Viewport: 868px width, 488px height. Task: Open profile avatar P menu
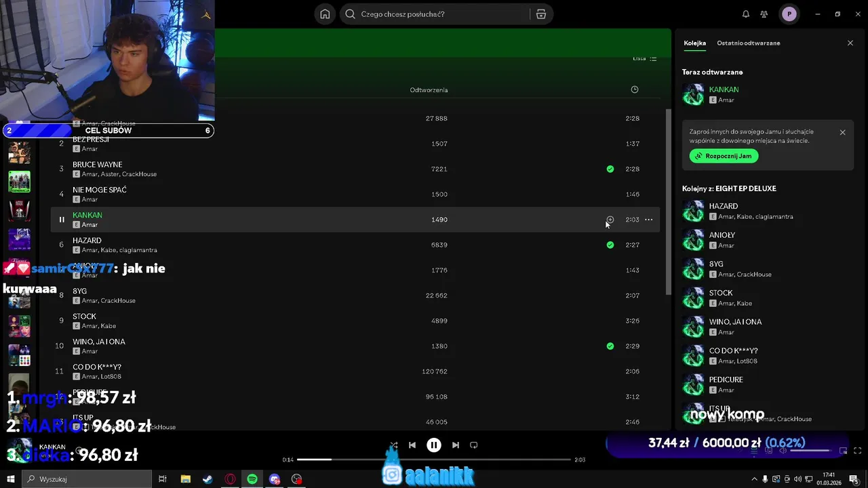click(x=789, y=14)
